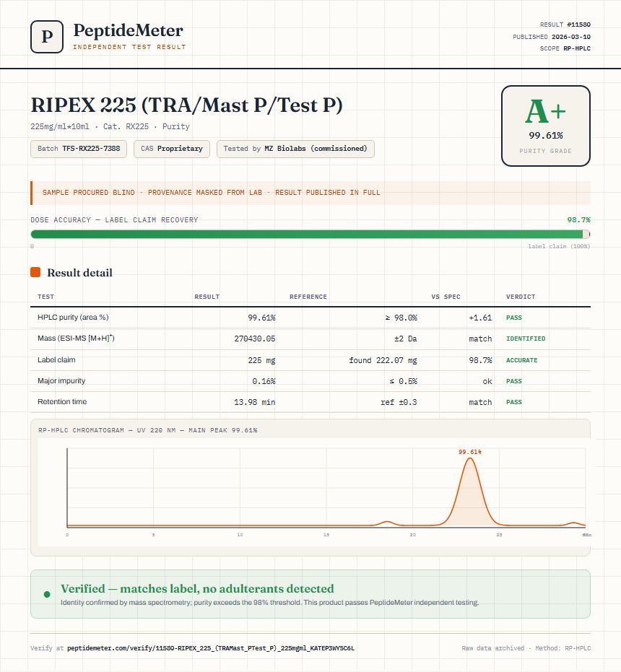This screenshot has width=621, height=672.
Task: Click the Verified matches label heading
Action: coord(197,588)
